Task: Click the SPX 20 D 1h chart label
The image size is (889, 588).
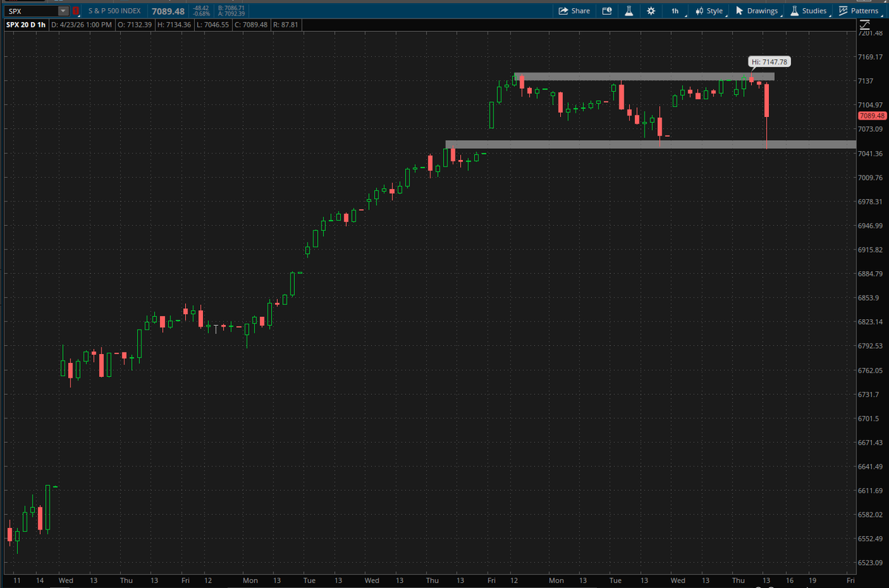Action: point(26,25)
